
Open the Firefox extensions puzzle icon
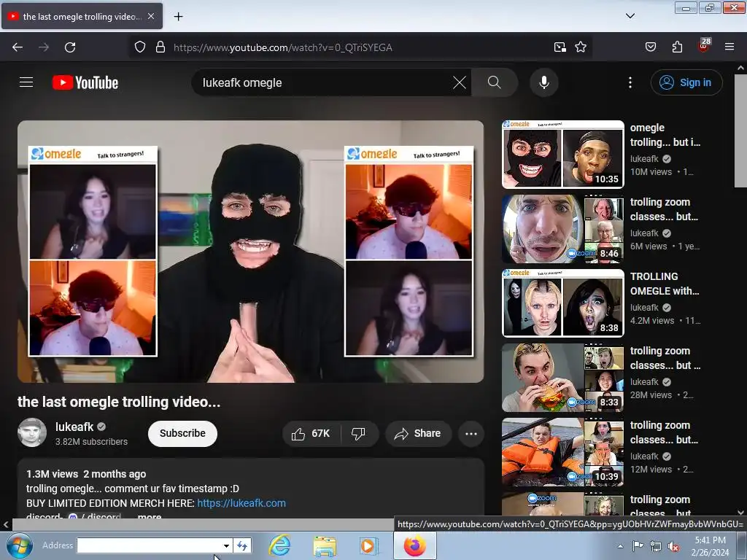(677, 47)
